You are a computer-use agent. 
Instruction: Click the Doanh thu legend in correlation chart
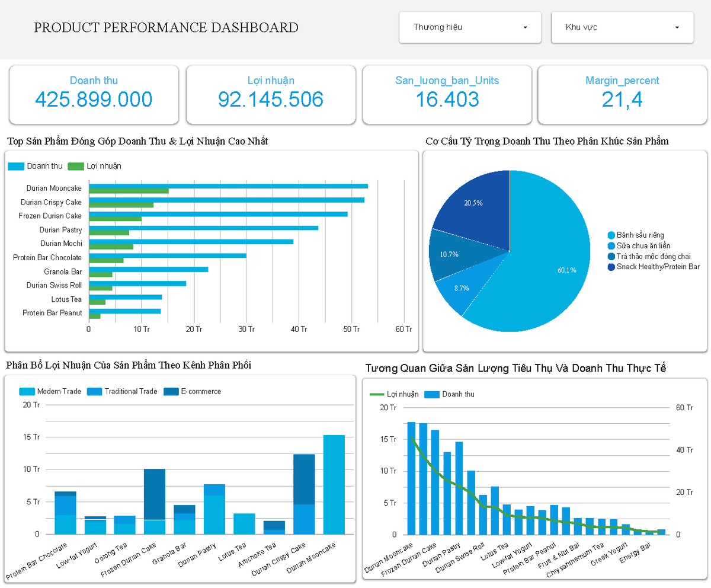point(450,394)
